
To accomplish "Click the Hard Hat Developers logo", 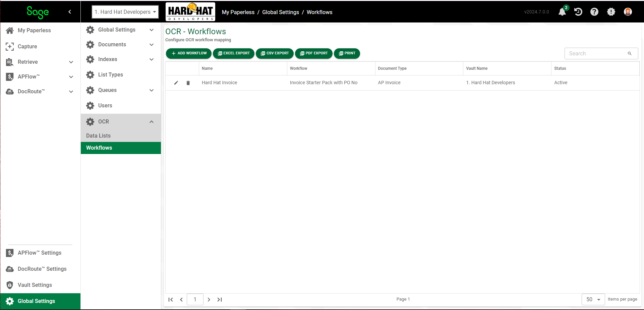I will (190, 12).
